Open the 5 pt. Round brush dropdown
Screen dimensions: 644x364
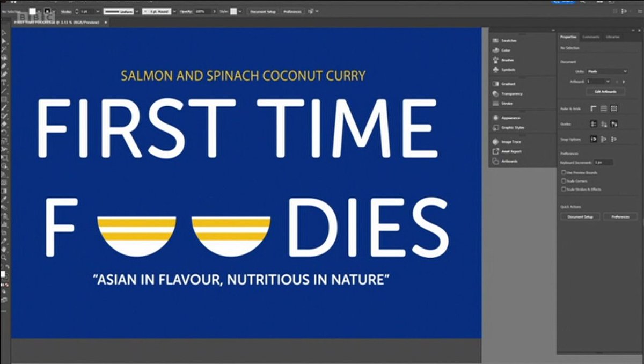174,11
